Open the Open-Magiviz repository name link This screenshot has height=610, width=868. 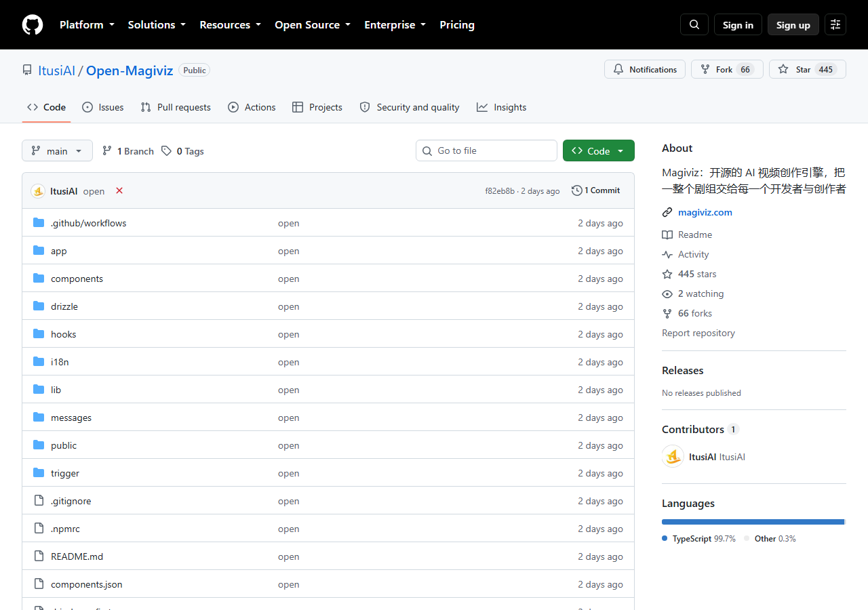[130, 70]
